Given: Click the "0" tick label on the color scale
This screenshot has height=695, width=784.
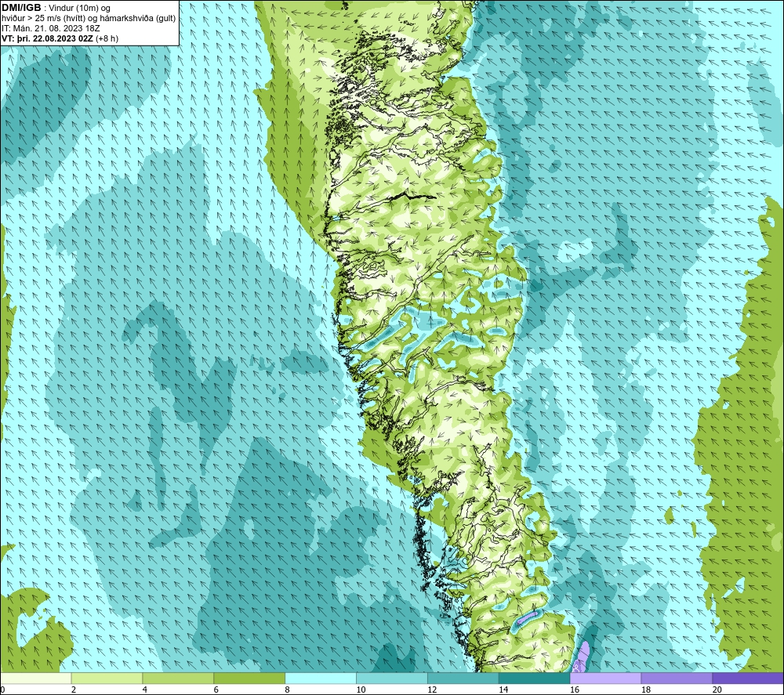Looking at the screenshot, I should click(2, 690).
